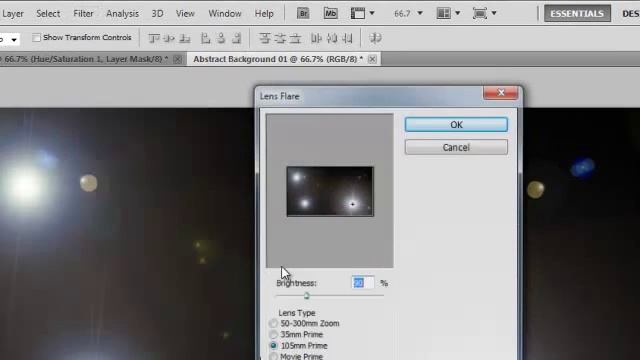Open the auto-select dropdown in options bar
640x360 pixels.
[x=14, y=40]
